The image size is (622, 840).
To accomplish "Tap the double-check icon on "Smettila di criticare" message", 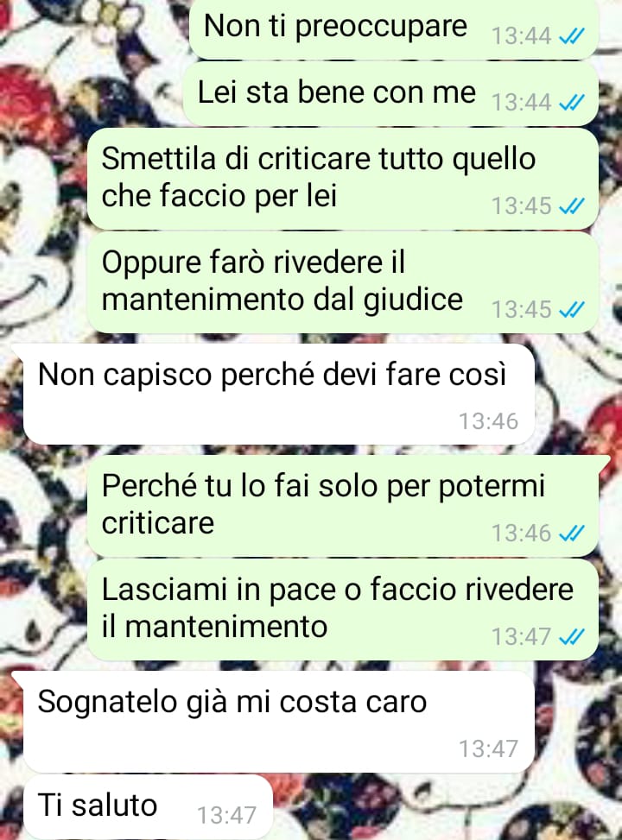I will tap(572, 206).
